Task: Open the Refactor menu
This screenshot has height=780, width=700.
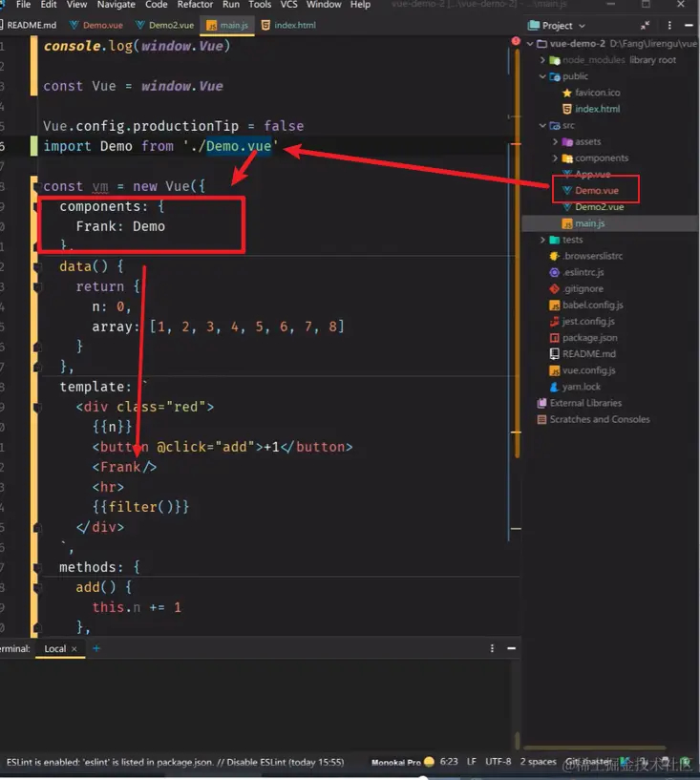Action: coord(195,5)
